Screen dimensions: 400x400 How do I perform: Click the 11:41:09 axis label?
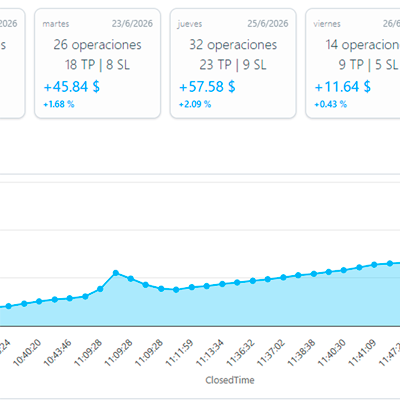(363, 352)
